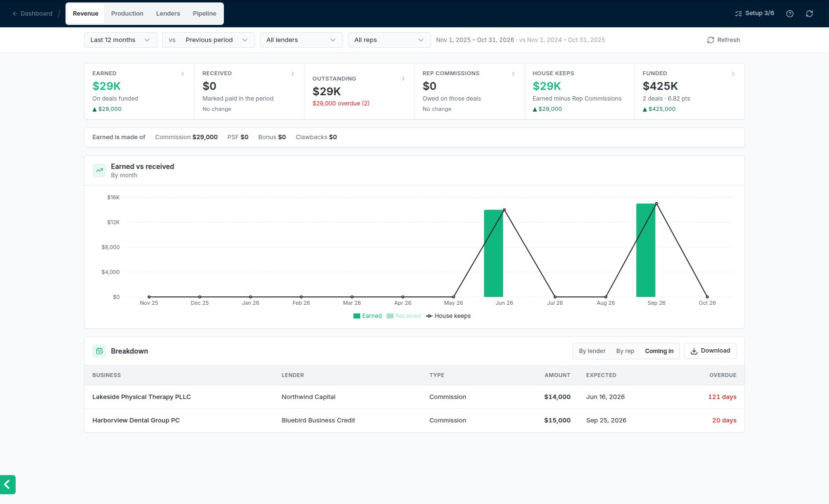Select the Revenue tab

click(x=86, y=14)
